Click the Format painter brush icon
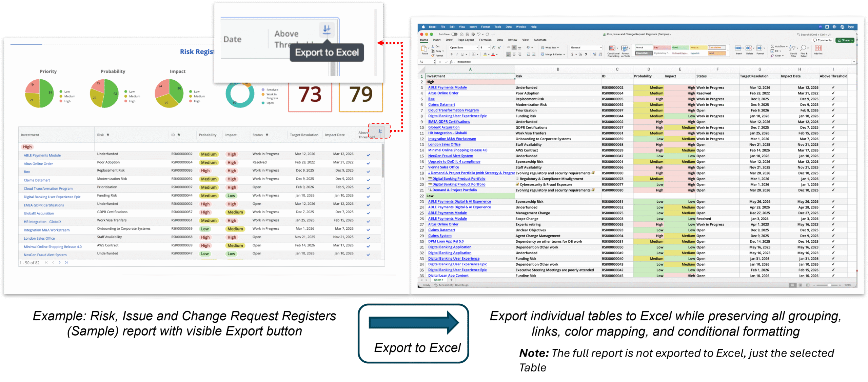Screen dimensions: 868x382 pos(433,55)
